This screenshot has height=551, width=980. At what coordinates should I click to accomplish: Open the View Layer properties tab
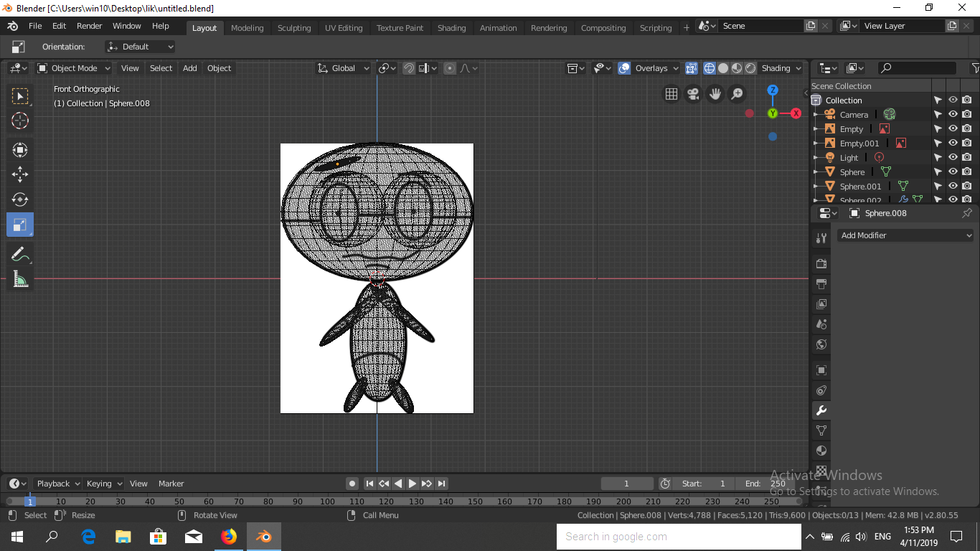point(821,304)
